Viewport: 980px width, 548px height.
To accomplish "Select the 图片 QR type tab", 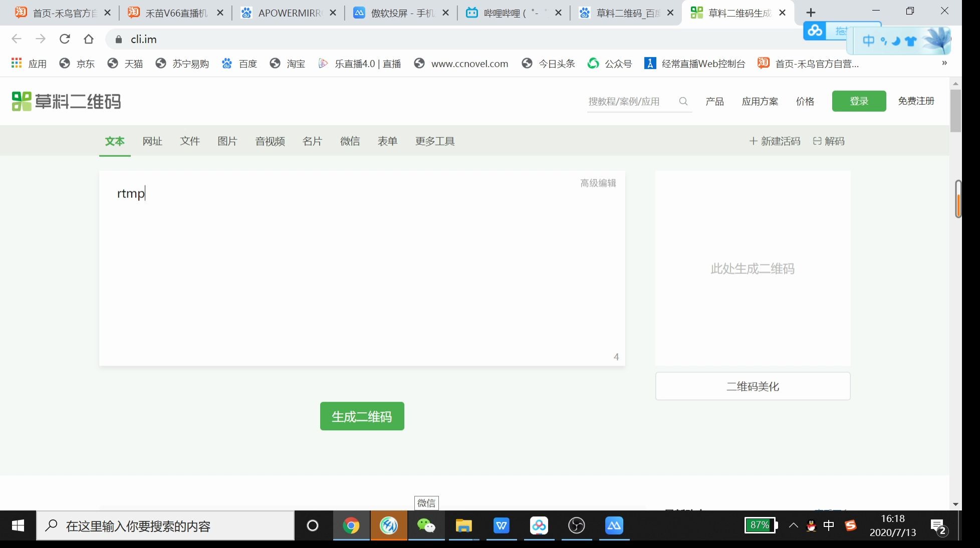I will point(227,141).
